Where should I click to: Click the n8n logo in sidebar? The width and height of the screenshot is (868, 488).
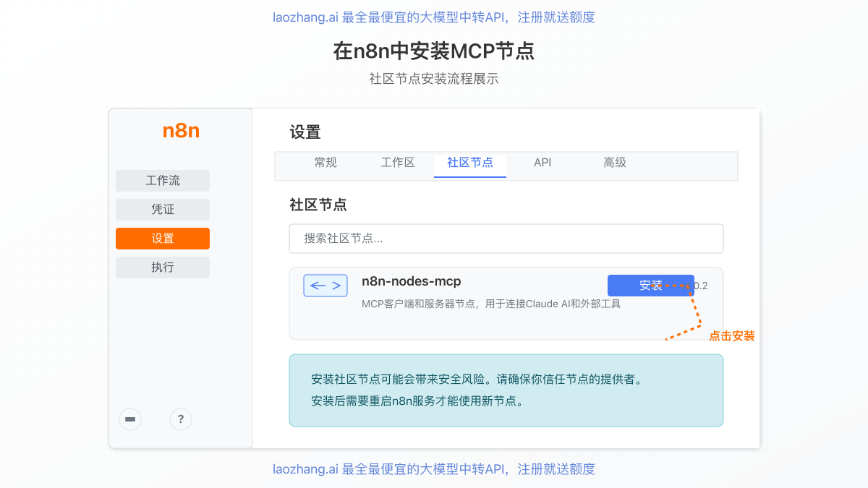tap(181, 131)
